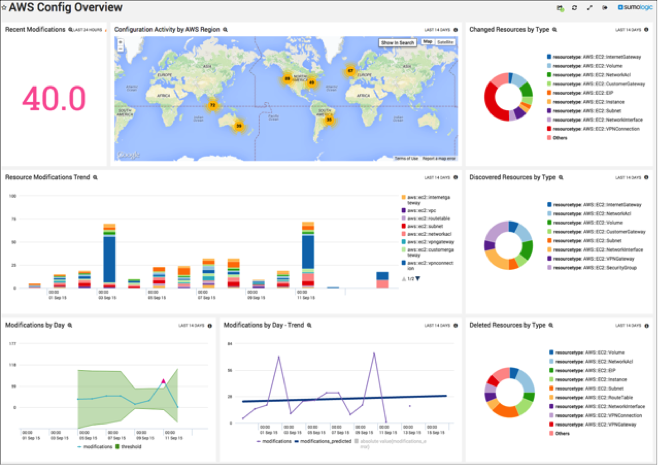This screenshot has width=658, height=465.
Task: Open Terms of Use link on map
Action: [x=406, y=159]
